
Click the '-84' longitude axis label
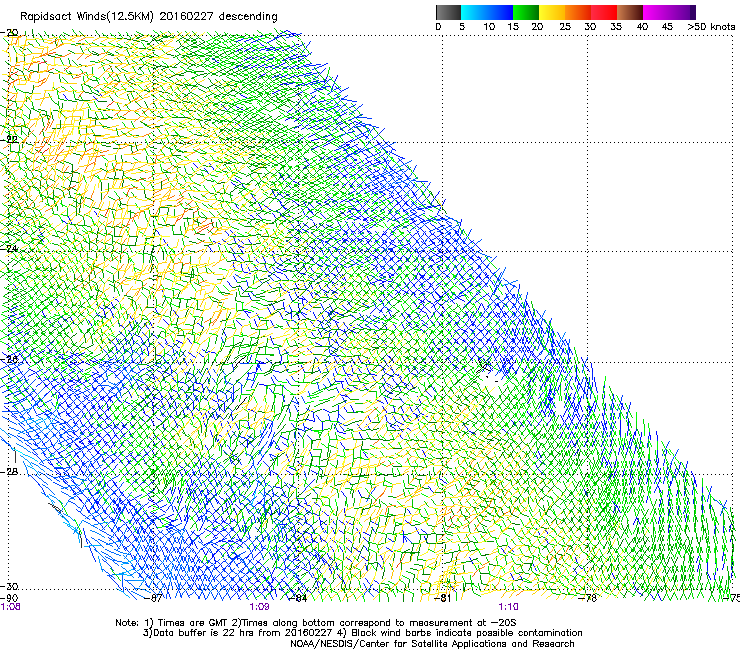(299, 598)
